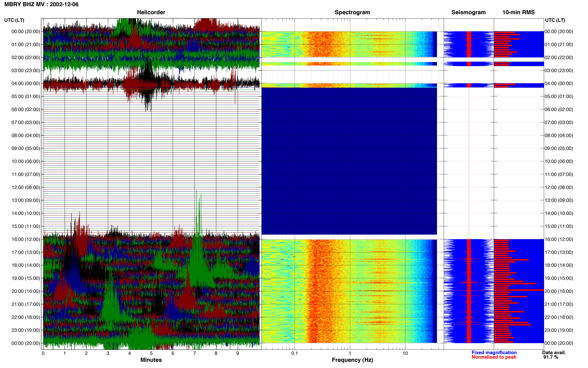Click the right 'UTC (LT)' axis label
588x368 pixels.
click(555, 20)
